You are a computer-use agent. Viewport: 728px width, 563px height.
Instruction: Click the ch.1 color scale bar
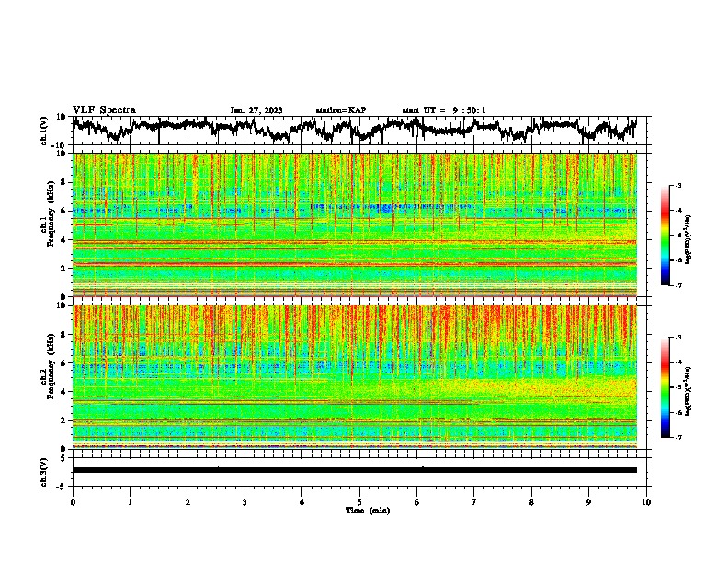click(x=665, y=236)
